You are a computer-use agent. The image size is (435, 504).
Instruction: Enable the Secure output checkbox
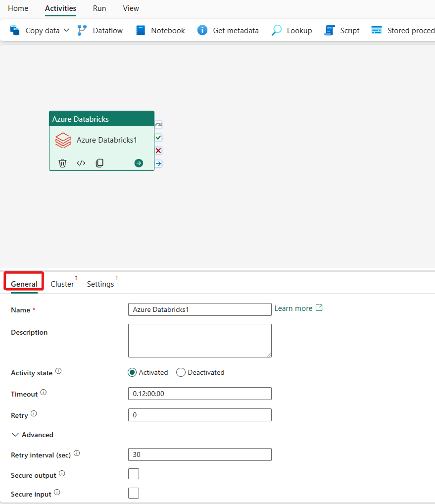pos(134,474)
